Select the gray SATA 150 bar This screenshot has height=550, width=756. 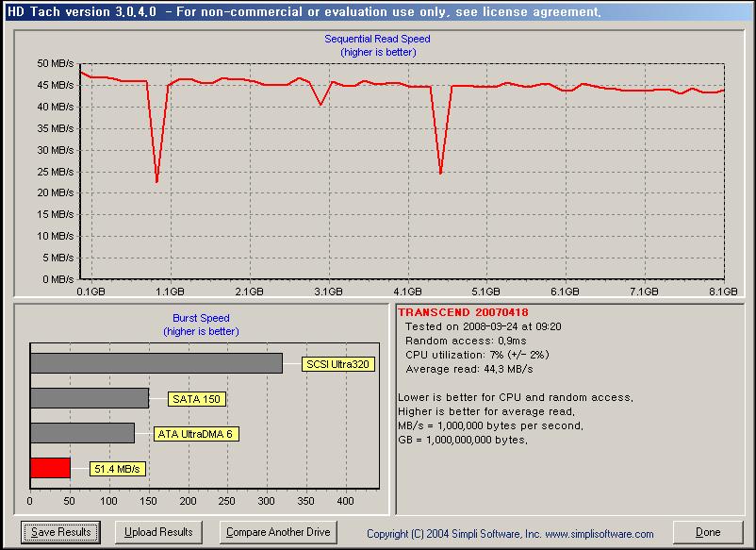(90, 398)
